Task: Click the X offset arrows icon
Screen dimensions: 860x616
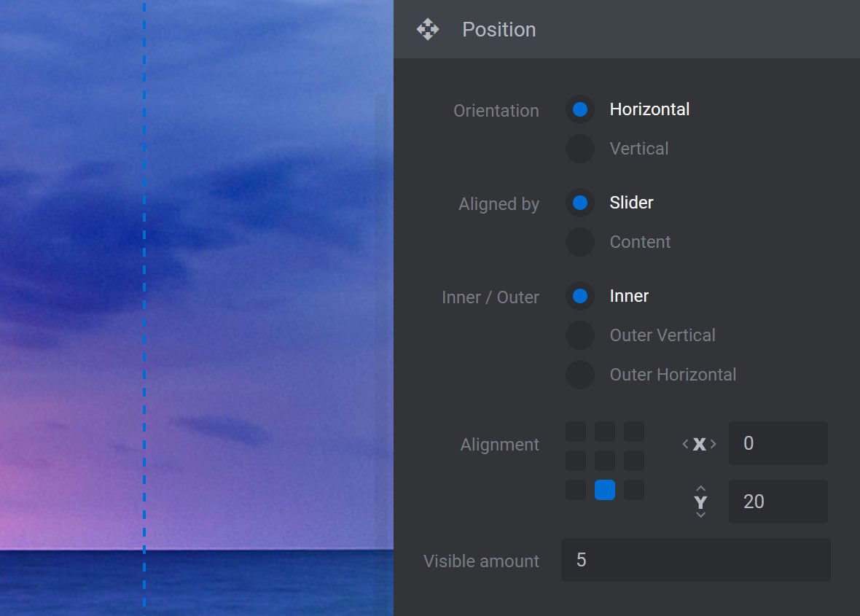Action: point(700,444)
